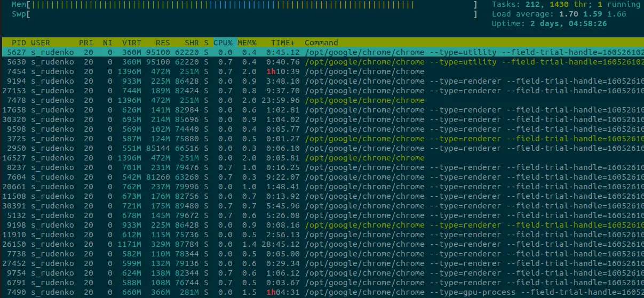Select process row with PID 27452
Screen dimensions: 644x298
(322, 263)
